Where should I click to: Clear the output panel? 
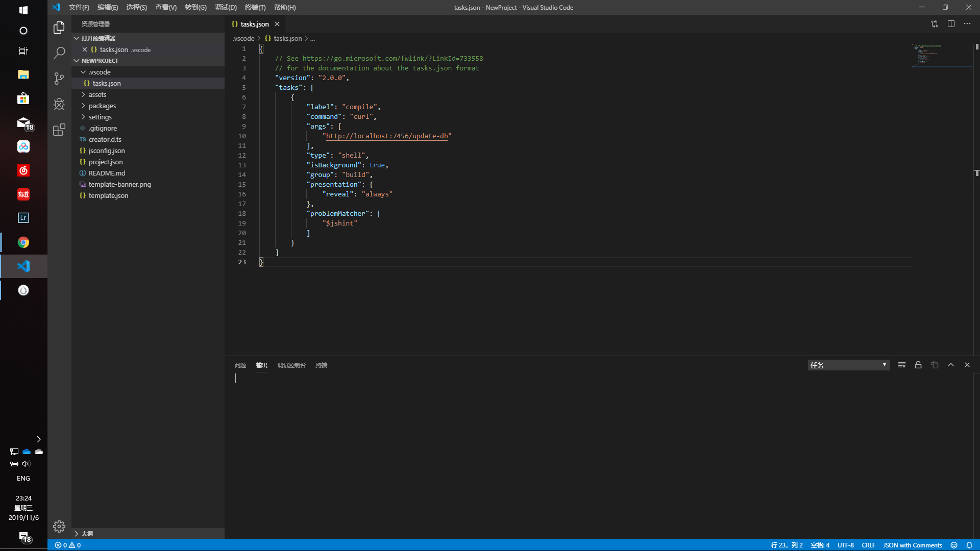[902, 365]
